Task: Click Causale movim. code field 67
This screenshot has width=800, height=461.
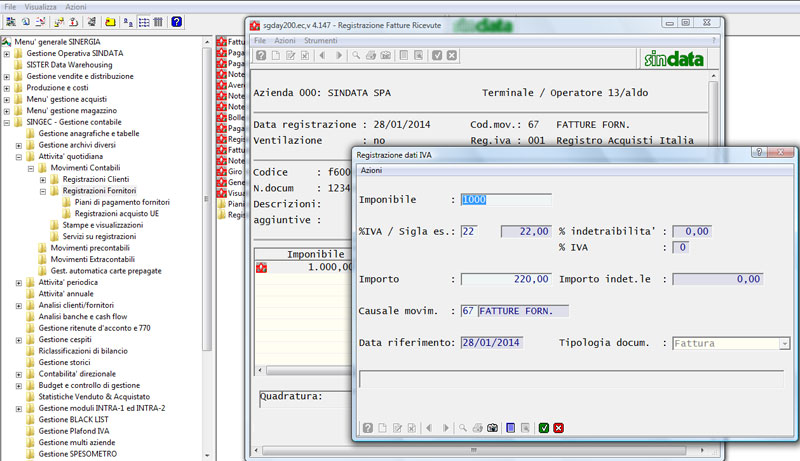Action: (468, 311)
